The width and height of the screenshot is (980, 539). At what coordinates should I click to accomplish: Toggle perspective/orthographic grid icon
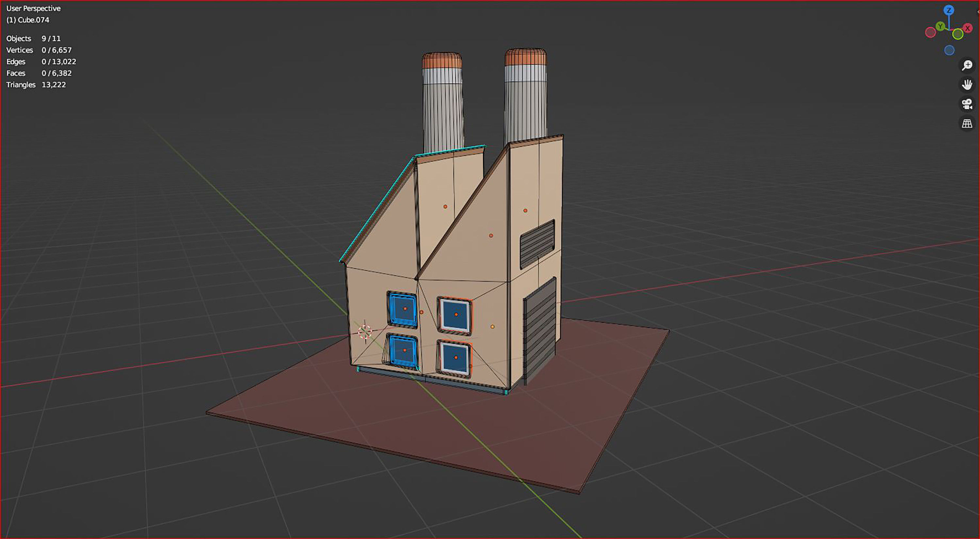click(967, 123)
